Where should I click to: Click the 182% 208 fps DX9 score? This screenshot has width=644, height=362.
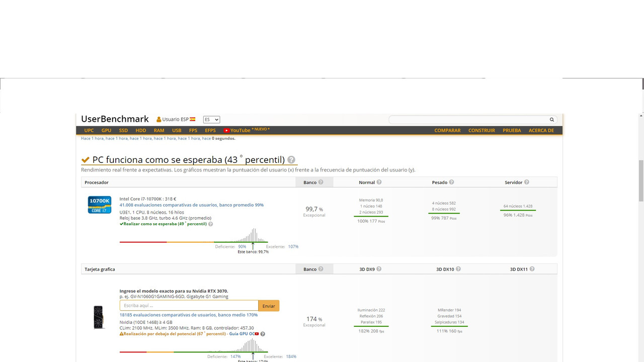click(x=371, y=331)
